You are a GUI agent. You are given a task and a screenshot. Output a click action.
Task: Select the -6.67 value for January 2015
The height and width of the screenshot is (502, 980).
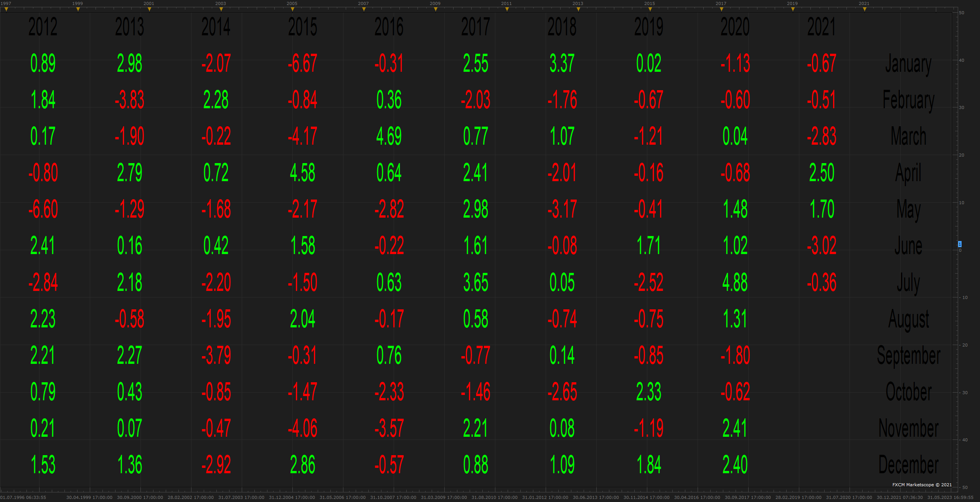[x=302, y=63]
